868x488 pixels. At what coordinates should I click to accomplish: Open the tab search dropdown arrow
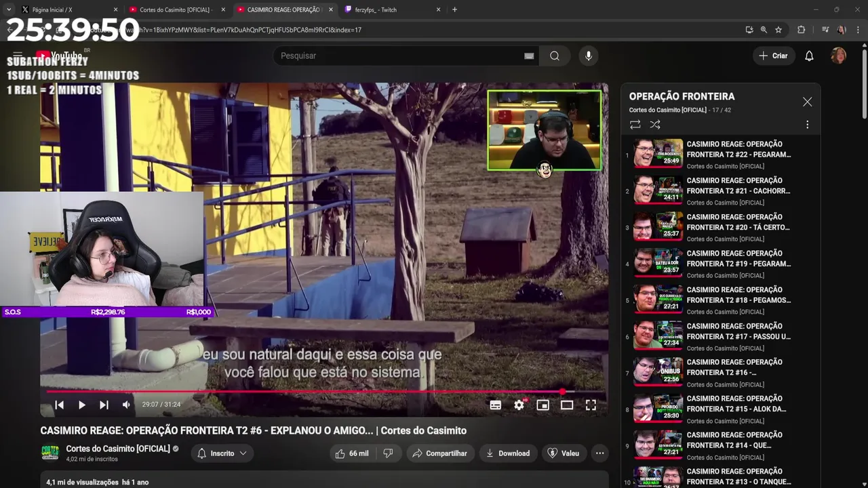(x=8, y=9)
